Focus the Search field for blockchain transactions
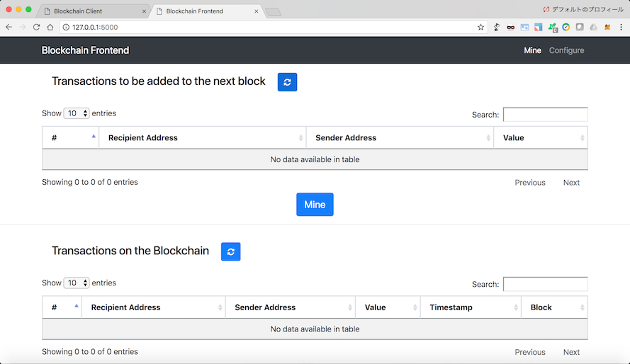 [x=545, y=284]
